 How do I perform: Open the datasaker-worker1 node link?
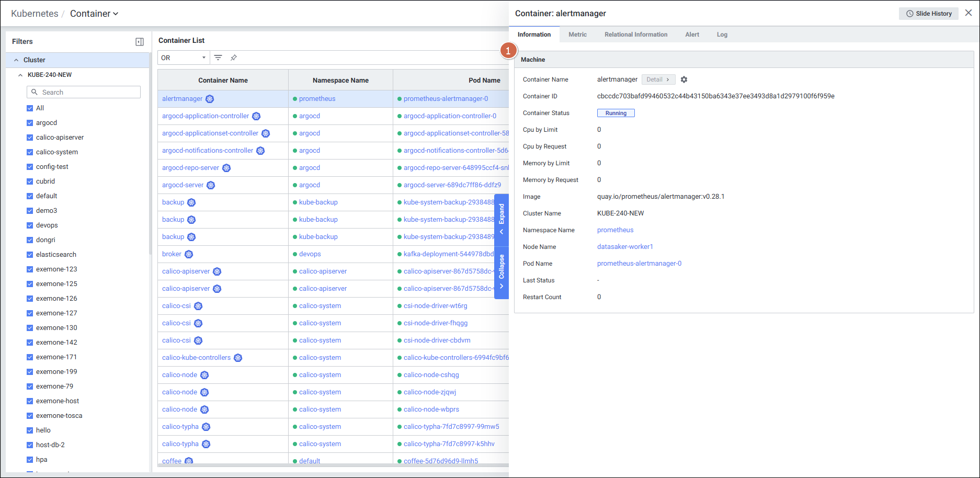point(625,247)
